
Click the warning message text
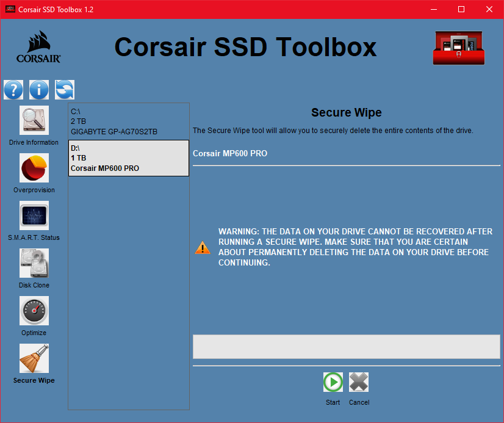tap(355, 247)
